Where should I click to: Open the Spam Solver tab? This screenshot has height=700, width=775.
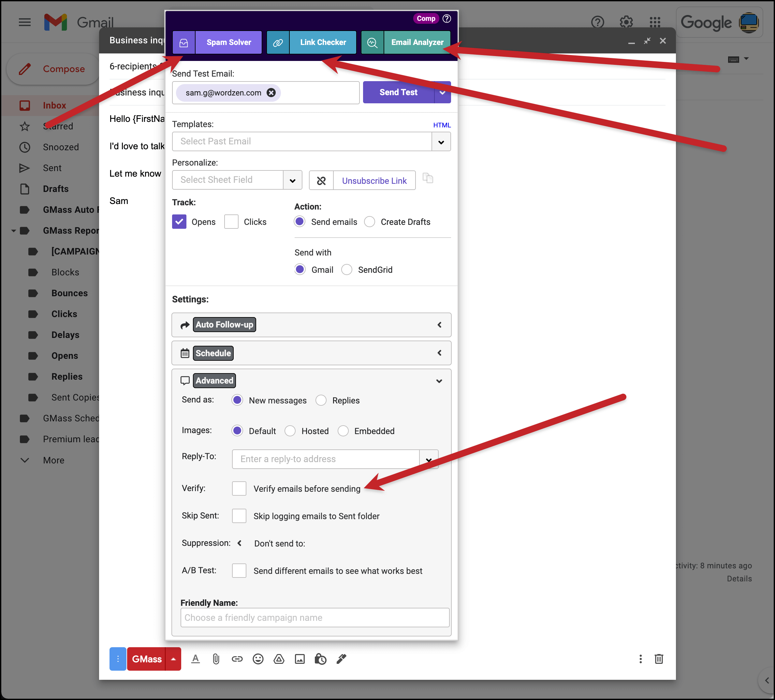tap(229, 43)
